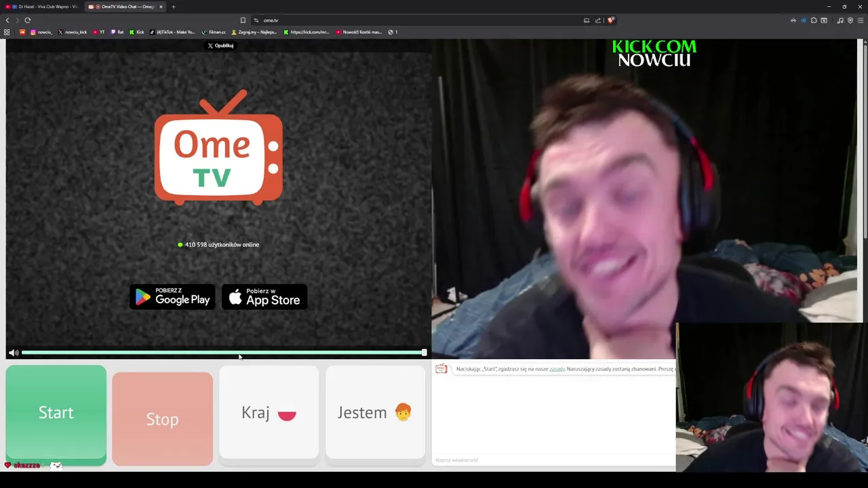Open the Filman.cc bookmark
868x488 pixels.
pos(214,32)
